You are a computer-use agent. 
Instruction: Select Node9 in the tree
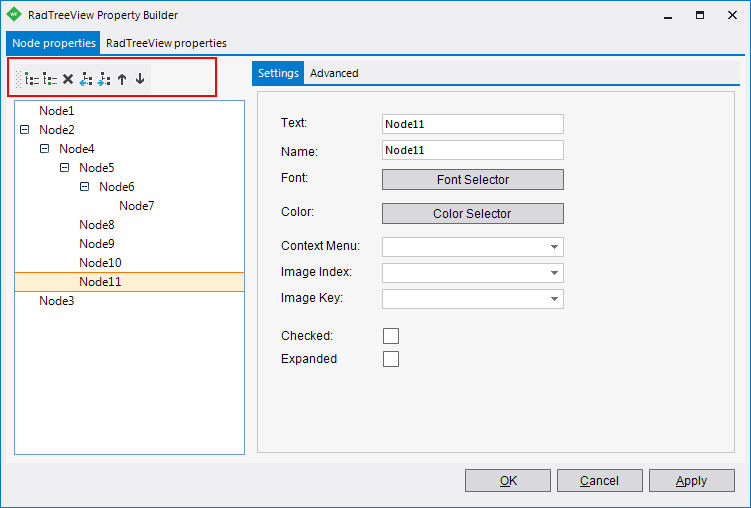[x=97, y=244]
